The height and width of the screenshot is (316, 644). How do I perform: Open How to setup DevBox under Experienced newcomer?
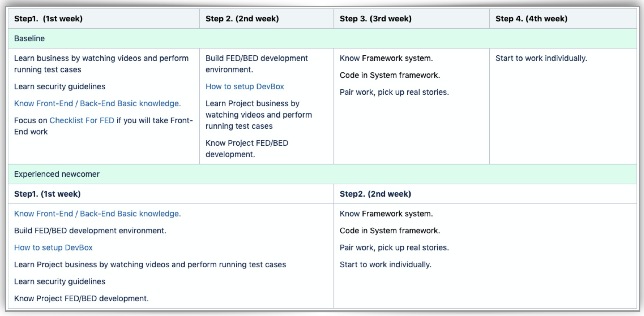point(53,247)
